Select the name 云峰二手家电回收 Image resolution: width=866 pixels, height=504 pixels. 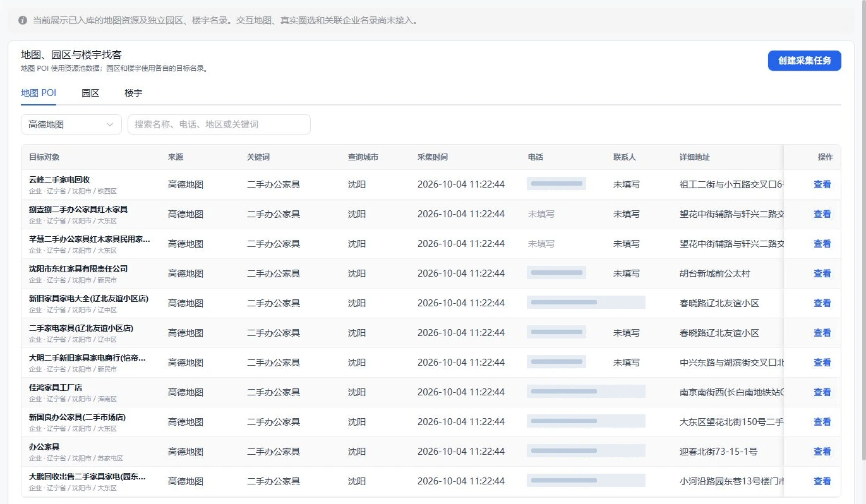coord(59,180)
